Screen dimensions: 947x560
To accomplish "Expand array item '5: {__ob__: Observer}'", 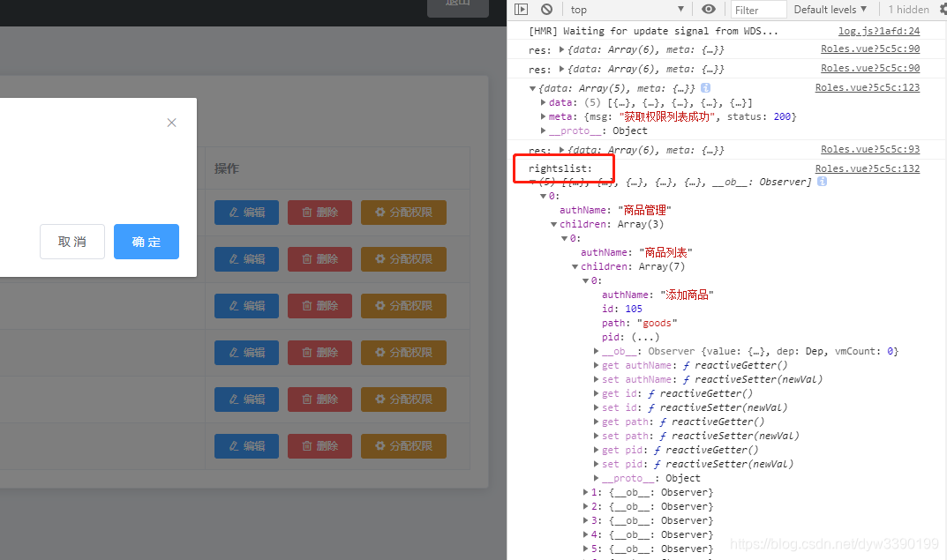I will [585, 549].
